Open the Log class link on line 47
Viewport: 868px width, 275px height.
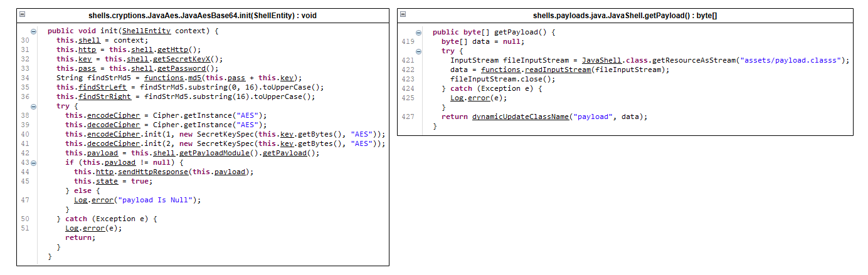[80, 200]
